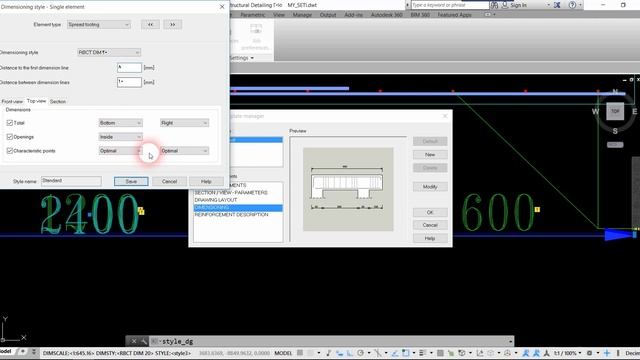Click Save in the Dimensioning style dialog
The image size is (640, 360).
click(131, 182)
